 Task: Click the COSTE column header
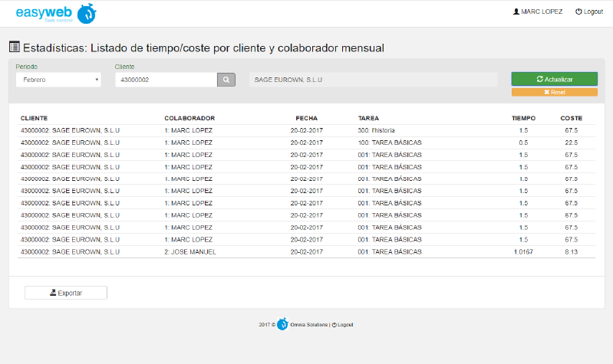click(x=571, y=118)
